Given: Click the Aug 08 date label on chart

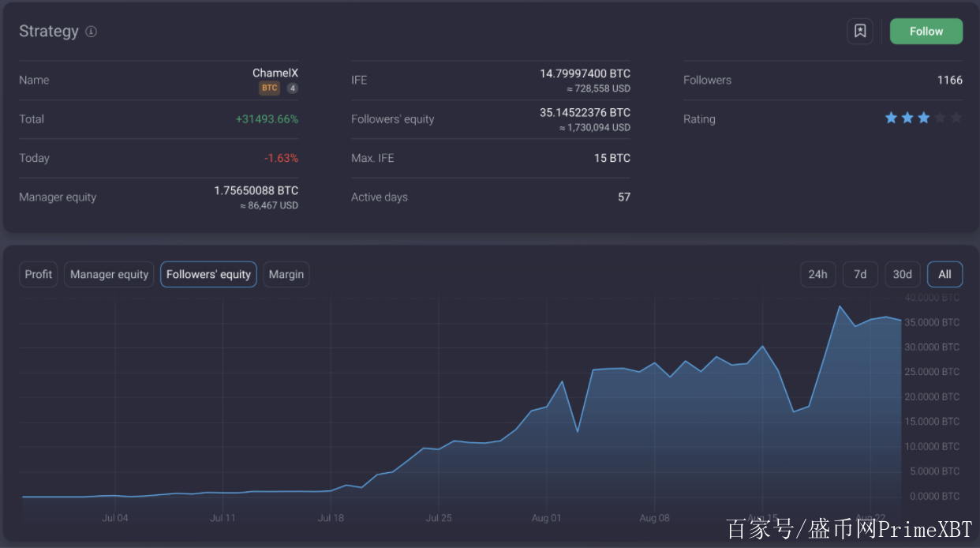Looking at the screenshot, I should click(654, 518).
